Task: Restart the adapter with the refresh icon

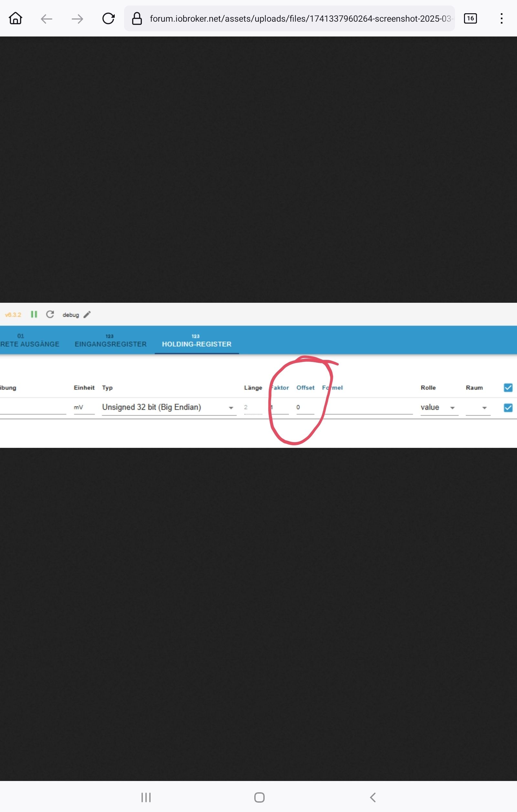Action: [x=50, y=314]
